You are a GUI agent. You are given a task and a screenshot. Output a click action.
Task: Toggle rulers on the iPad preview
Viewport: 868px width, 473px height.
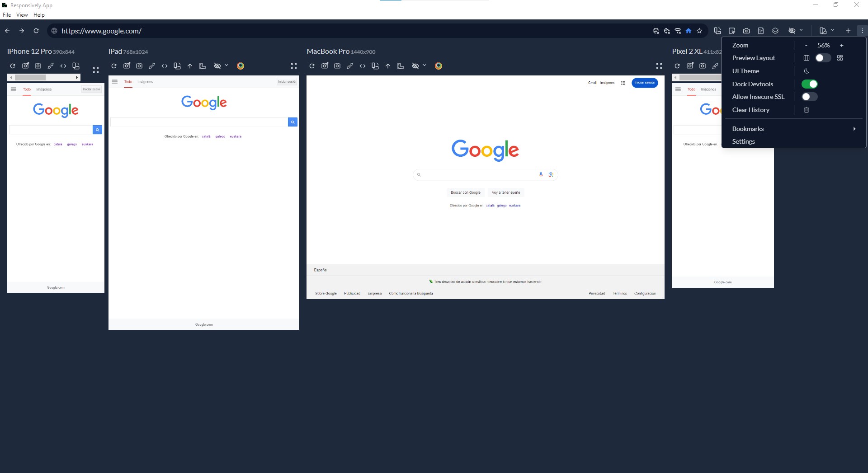coord(203,66)
